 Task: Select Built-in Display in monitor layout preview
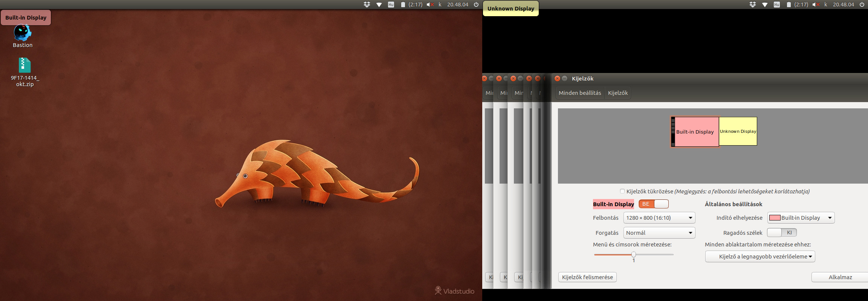click(x=695, y=132)
